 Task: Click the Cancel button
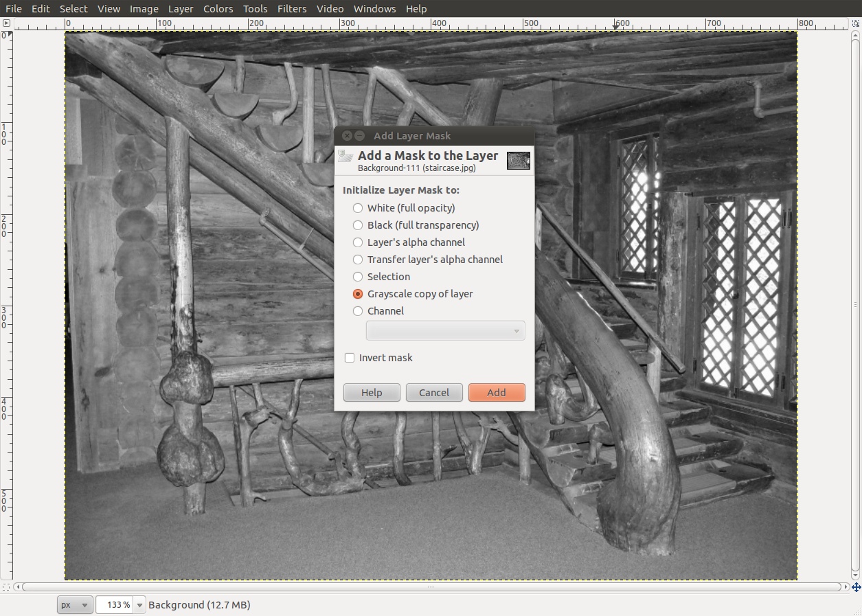(x=434, y=393)
